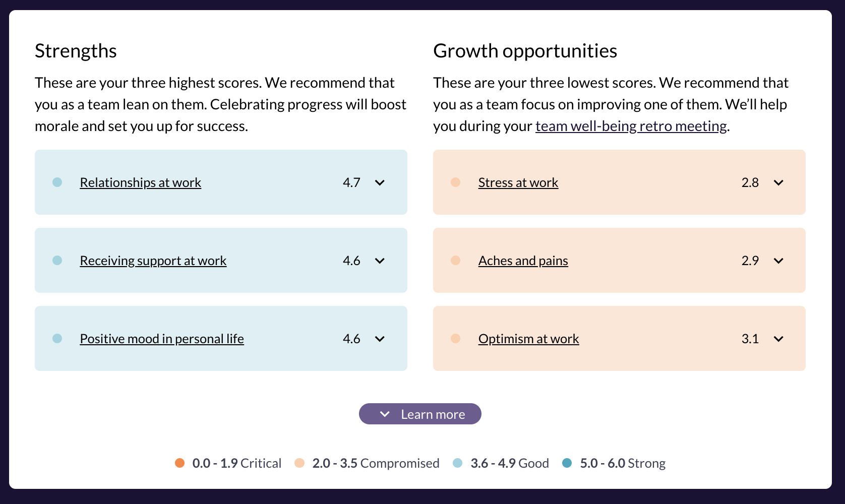Screen dimensions: 845x504
Task: Click the Compromised legend color dot
Action: pos(299,463)
